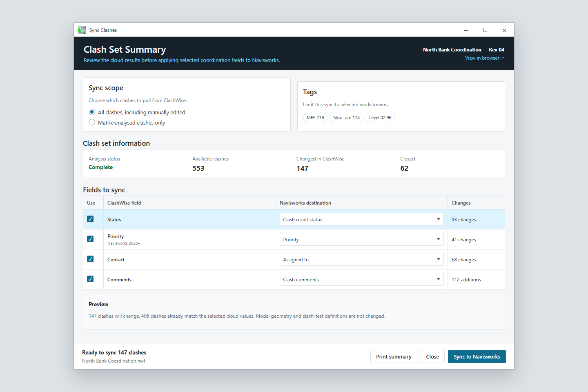588x392 pixels.
Task: Click the Sync Clashes app icon
Action: pos(82,30)
